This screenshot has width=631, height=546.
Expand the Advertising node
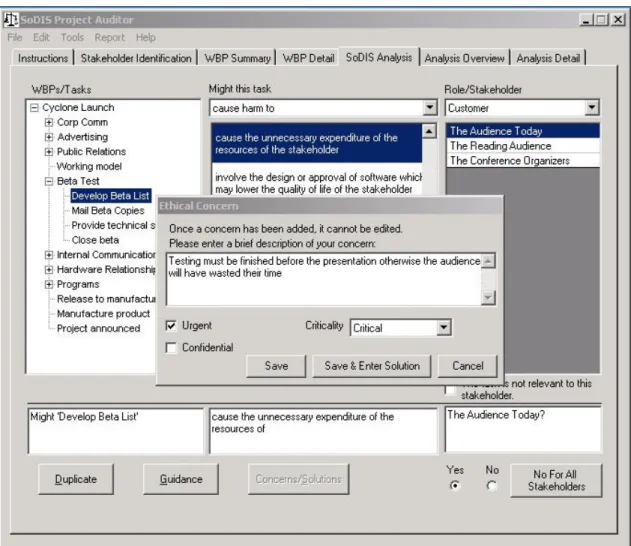49,137
